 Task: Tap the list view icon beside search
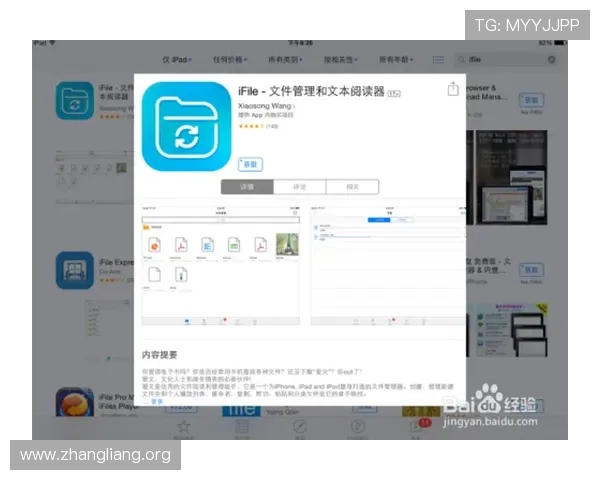pos(438,60)
